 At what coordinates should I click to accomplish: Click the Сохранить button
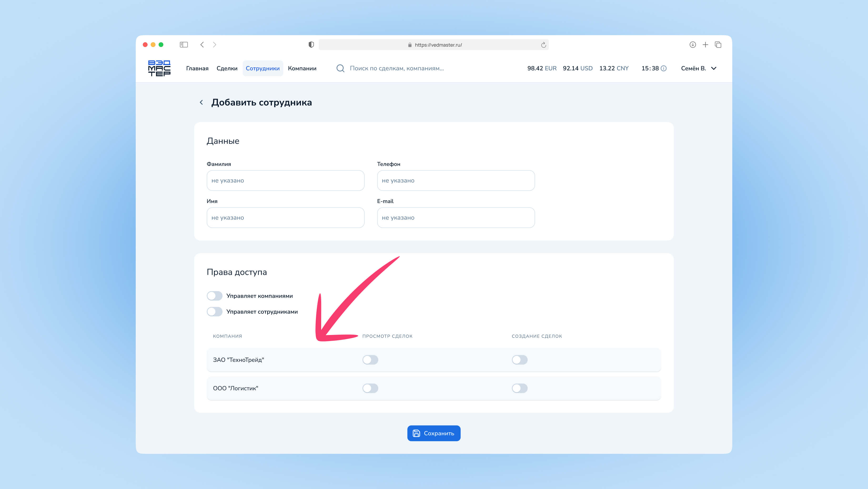434,433
